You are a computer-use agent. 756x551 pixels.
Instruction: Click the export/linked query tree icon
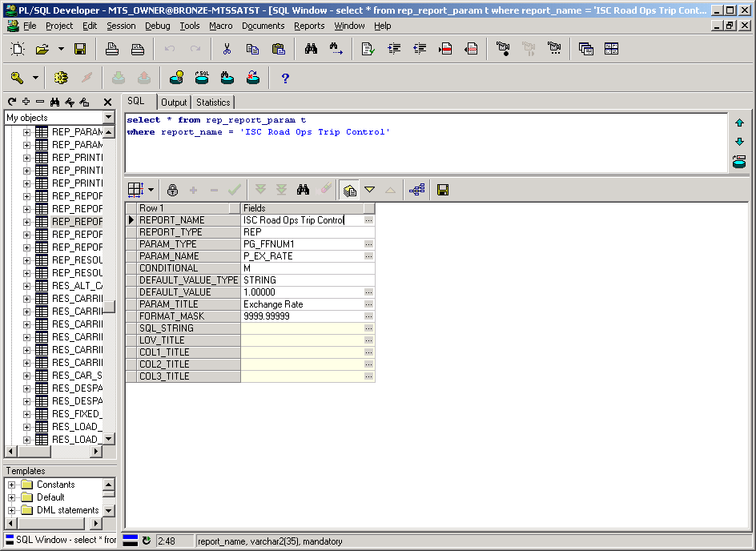point(417,190)
